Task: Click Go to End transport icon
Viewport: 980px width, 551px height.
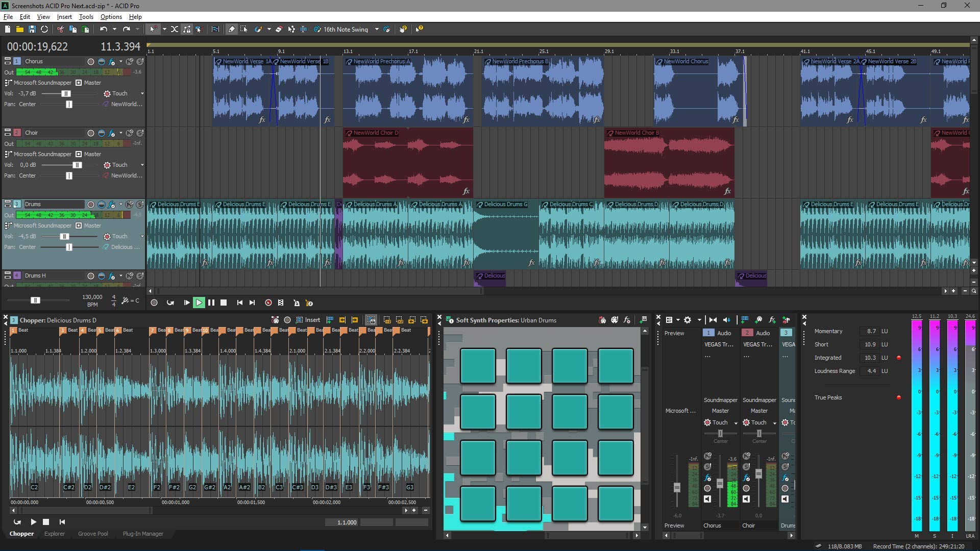Action: (252, 303)
